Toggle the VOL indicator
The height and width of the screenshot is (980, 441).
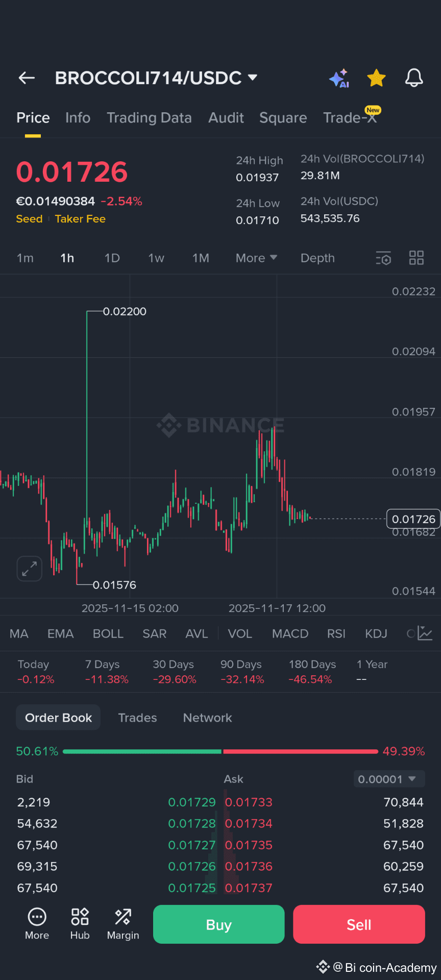[240, 634]
